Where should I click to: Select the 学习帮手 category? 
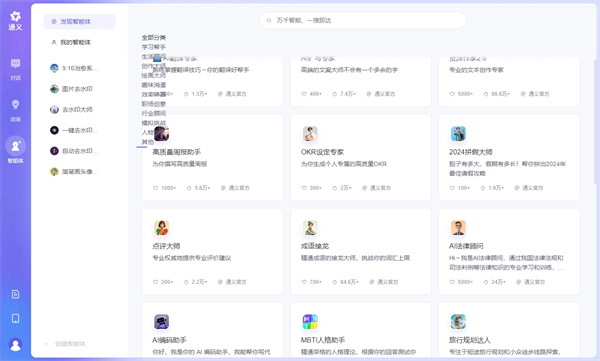[x=154, y=47]
